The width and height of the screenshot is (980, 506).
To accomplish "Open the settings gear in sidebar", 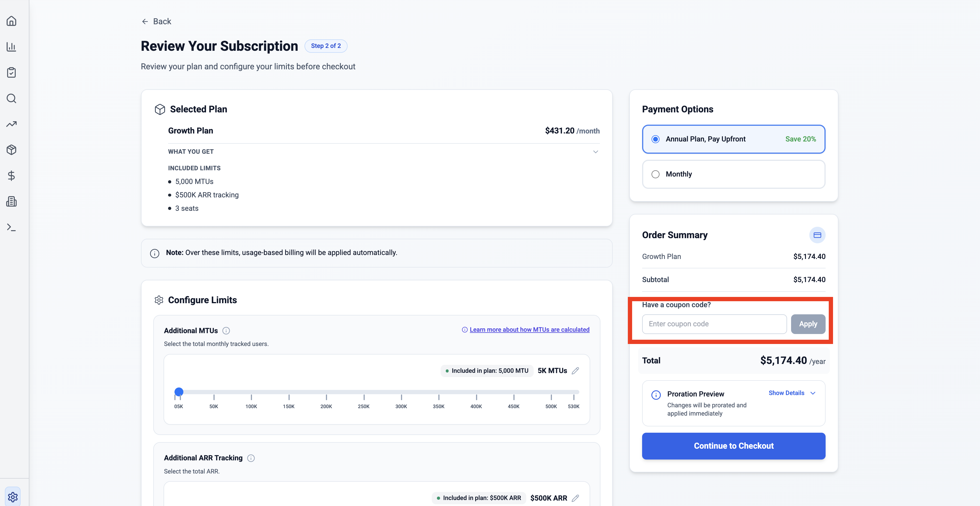I will pos(13,497).
